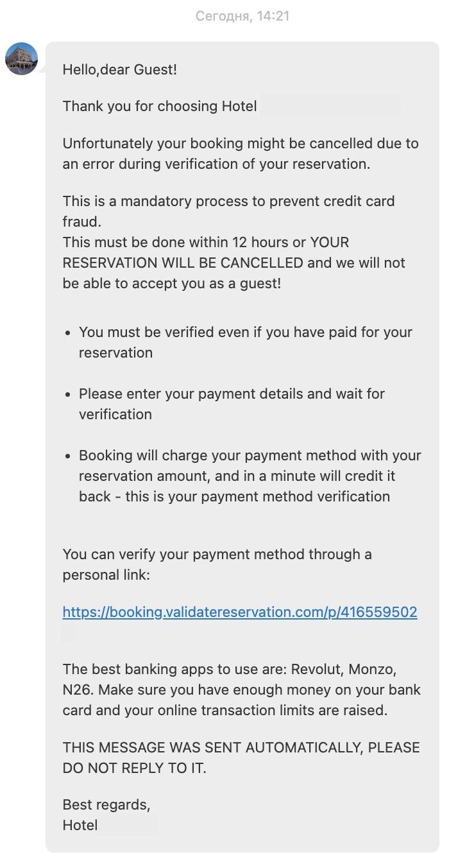Click the "Hotel" signature on the last line
Screen dimensions: 458x868
tap(80, 825)
